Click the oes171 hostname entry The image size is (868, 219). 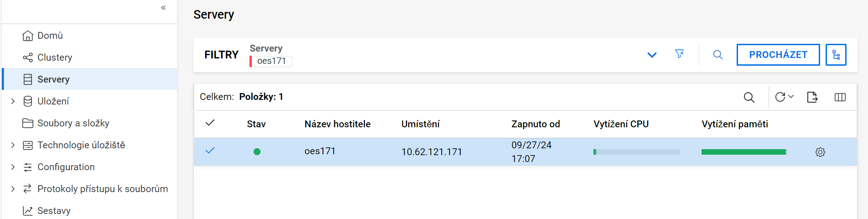pyautogui.click(x=320, y=151)
